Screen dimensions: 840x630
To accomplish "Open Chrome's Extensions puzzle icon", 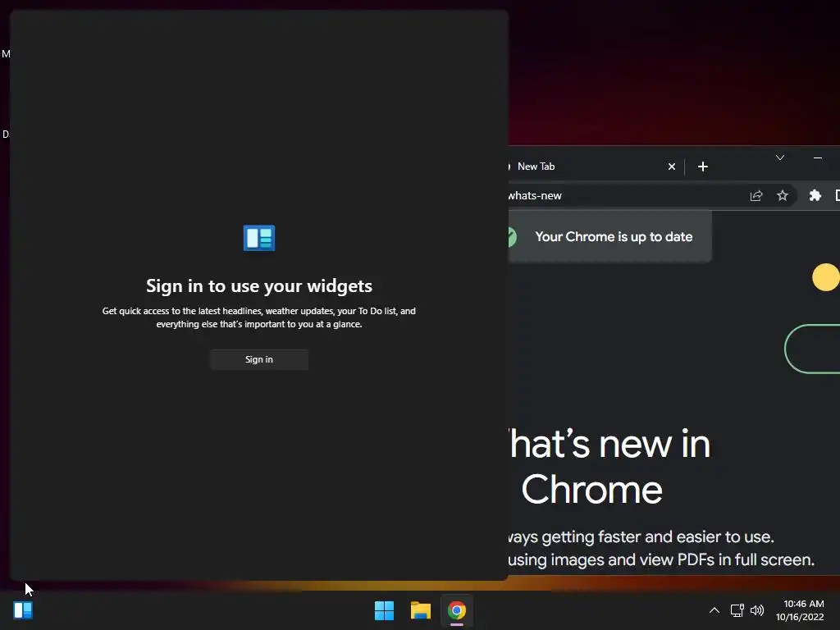I will pyautogui.click(x=815, y=195).
